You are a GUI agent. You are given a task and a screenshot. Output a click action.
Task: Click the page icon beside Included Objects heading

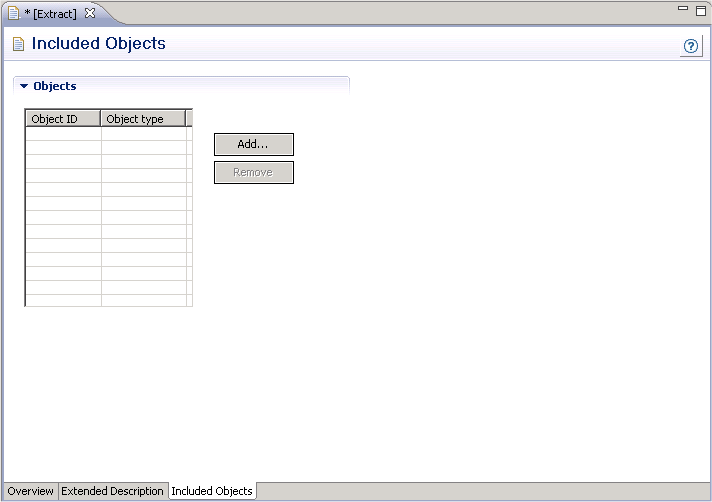(x=18, y=44)
